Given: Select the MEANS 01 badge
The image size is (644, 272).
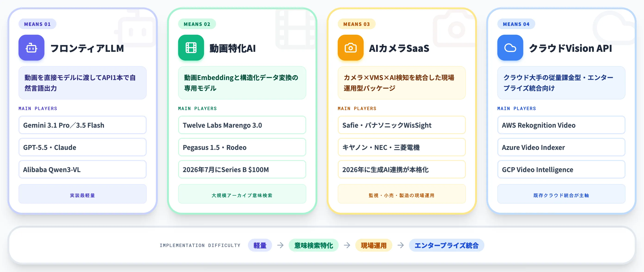Looking at the screenshot, I should pyautogui.click(x=37, y=24).
